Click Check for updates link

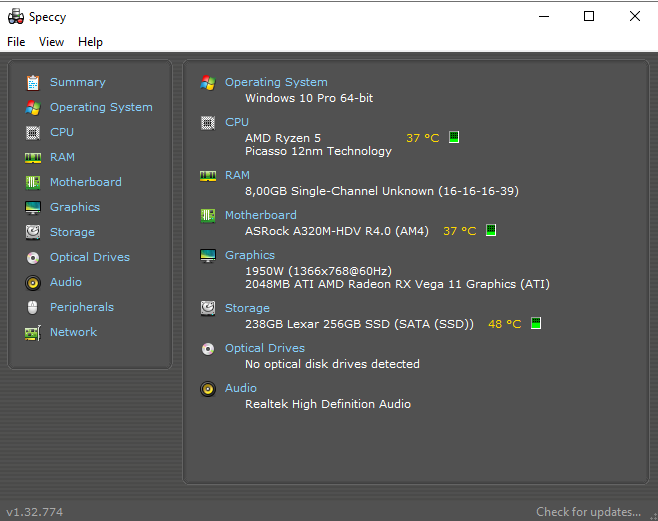tap(588, 512)
